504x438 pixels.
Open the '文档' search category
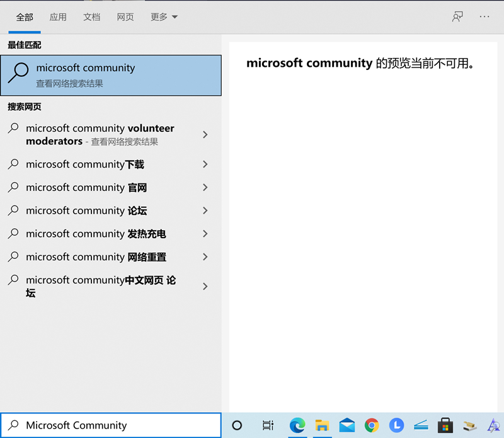[91, 17]
